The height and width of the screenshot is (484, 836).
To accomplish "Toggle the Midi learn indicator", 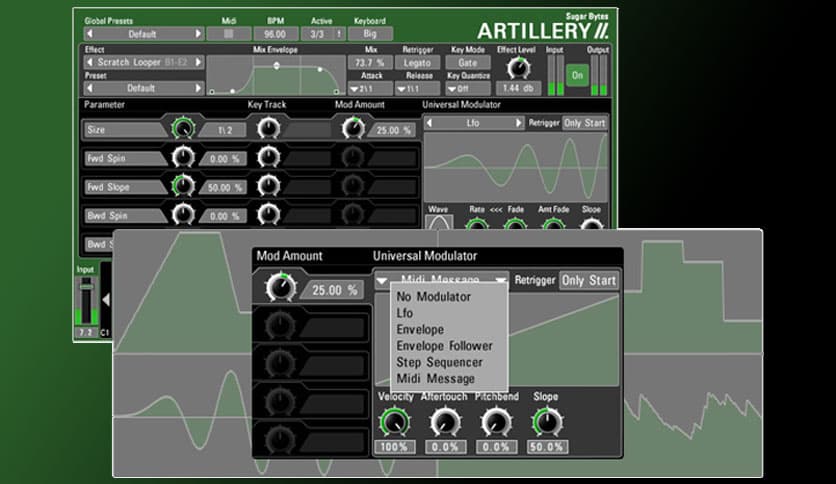I will click(x=229, y=34).
